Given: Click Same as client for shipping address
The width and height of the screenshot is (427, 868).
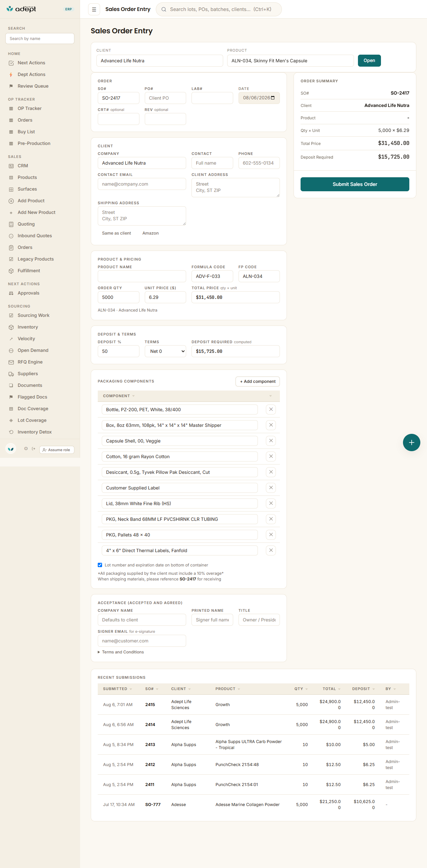Looking at the screenshot, I should point(116,233).
